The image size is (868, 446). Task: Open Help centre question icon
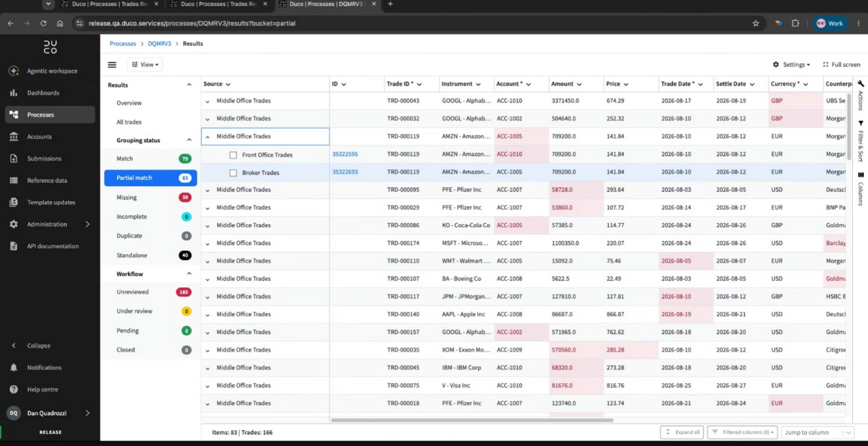click(x=14, y=389)
